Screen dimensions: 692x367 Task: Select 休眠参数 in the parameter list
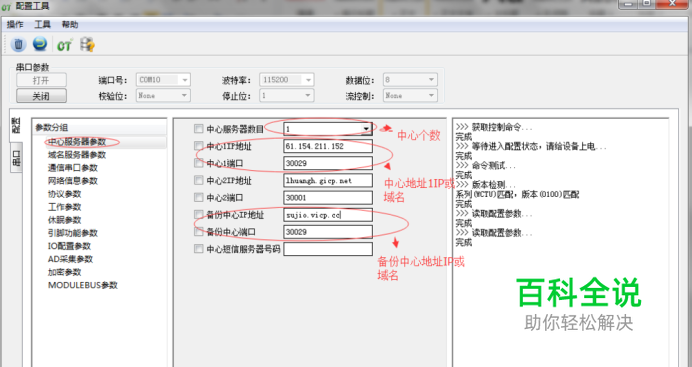click(x=64, y=220)
